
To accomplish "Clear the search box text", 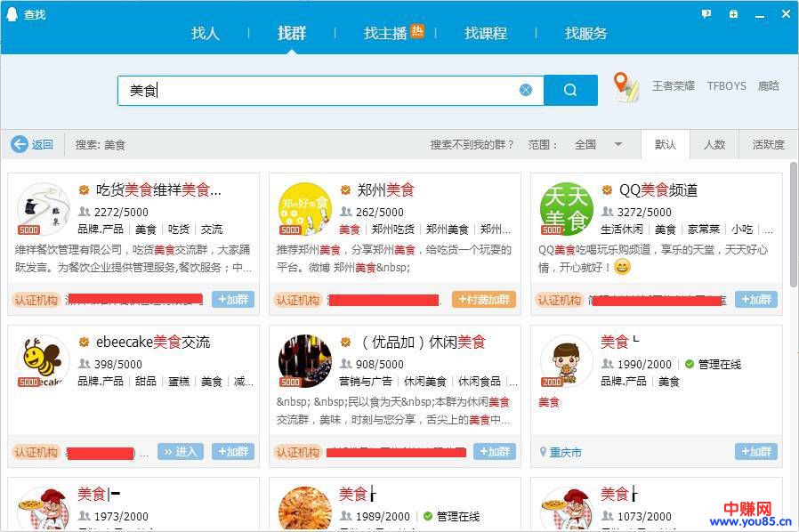I will pyautogui.click(x=526, y=90).
